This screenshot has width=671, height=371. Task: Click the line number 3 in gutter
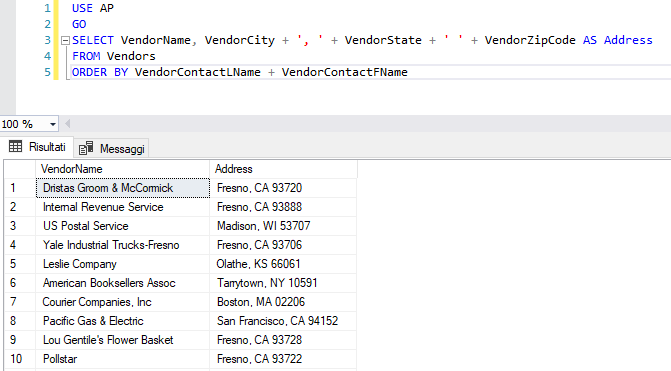point(48,40)
